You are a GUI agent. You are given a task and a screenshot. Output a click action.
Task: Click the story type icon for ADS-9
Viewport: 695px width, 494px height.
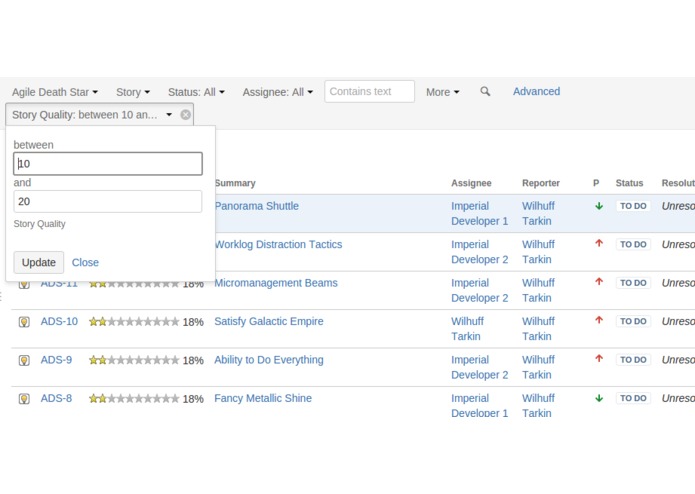pyautogui.click(x=24, y=360)
